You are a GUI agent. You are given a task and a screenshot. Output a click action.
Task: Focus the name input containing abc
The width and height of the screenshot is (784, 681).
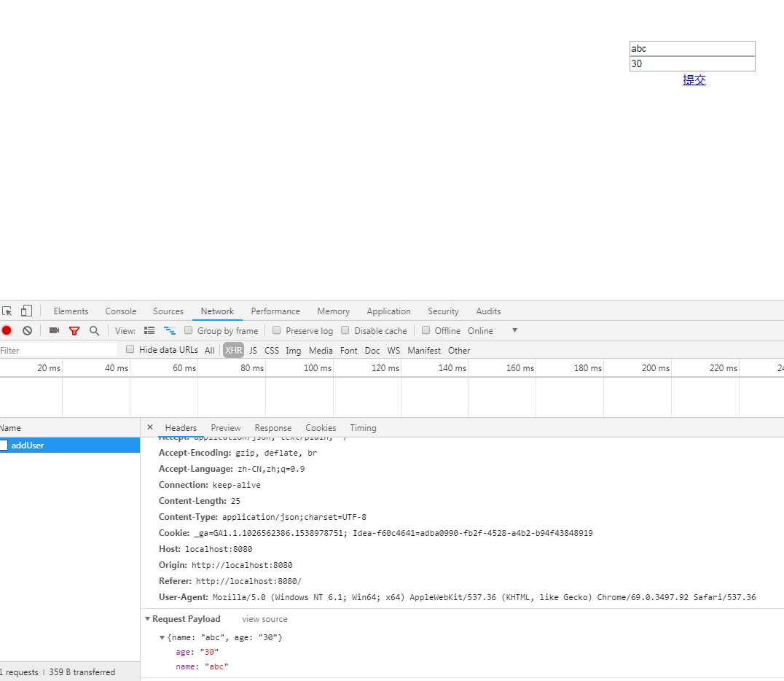tap(692, 49)
